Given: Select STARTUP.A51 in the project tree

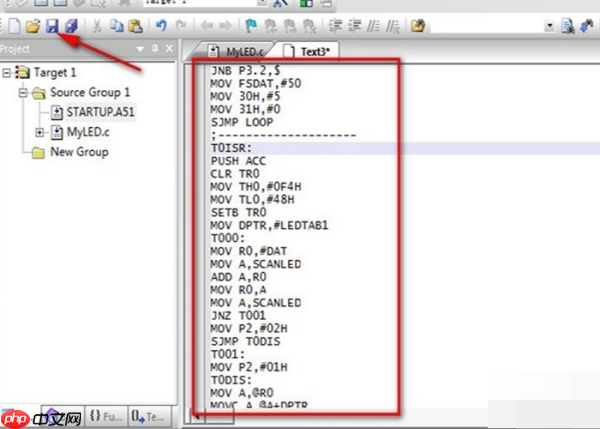Looking at the screenshot, I should [101, 112].
